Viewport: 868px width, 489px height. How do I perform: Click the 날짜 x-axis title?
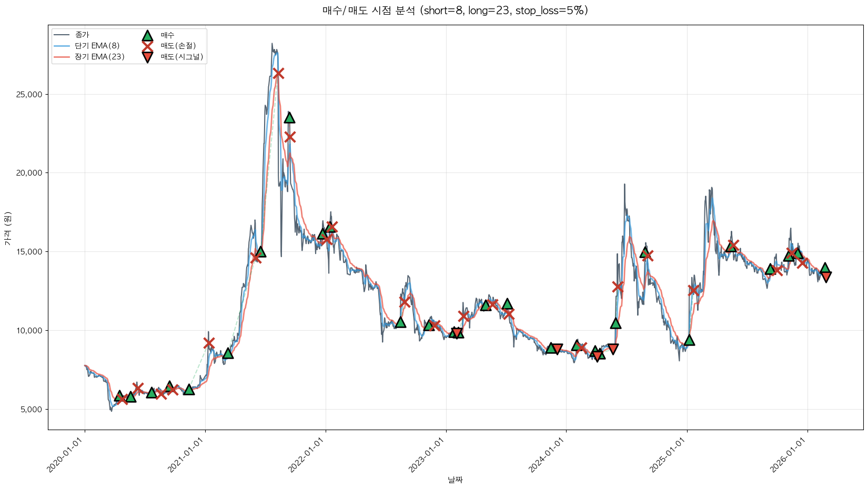click(455, 480)
